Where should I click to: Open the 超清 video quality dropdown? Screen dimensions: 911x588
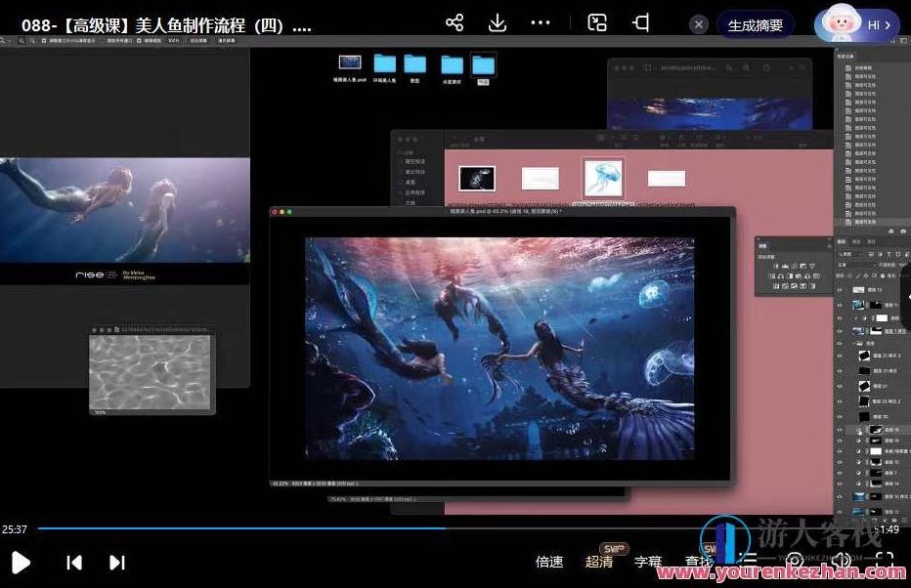(x=600, y=561)
